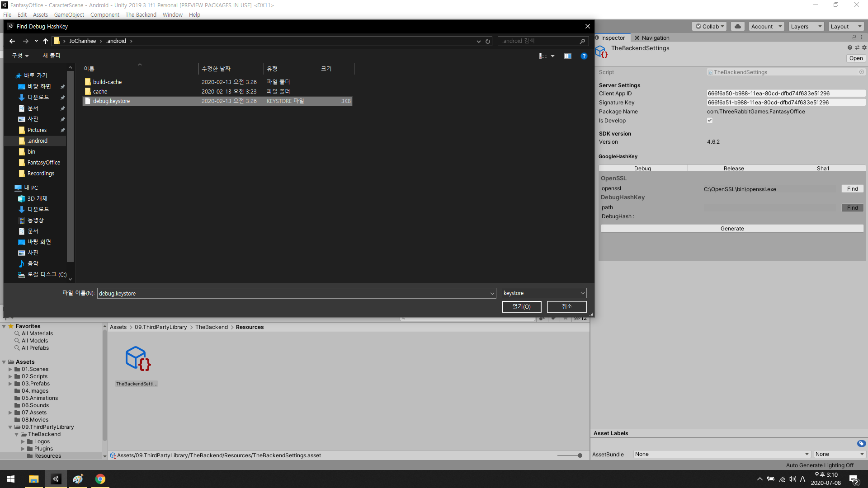Edit the Signature Key field
Image resolution: width=868 pixels, height=488 pixels.
pos(786,103)
